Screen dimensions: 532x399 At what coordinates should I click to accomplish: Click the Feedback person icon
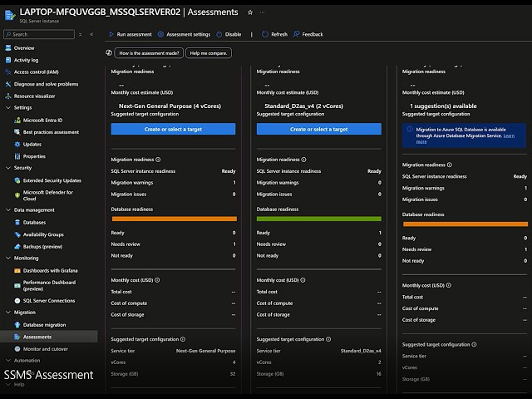coord(297,34)
